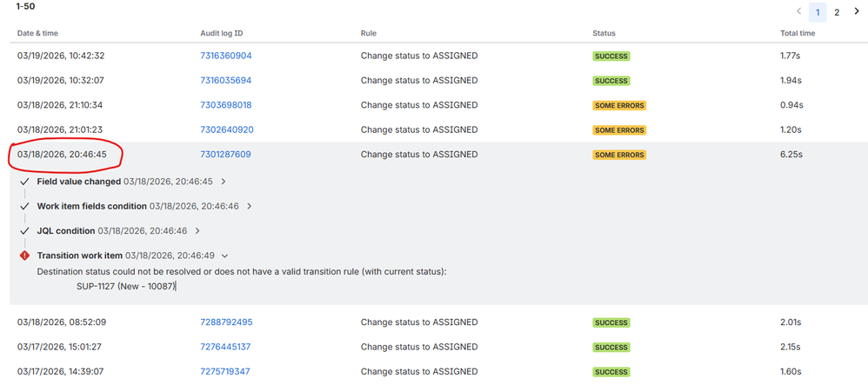Click the Total time column header
Viewport: 868px width, 385px height.
click(x=798, y=33)
